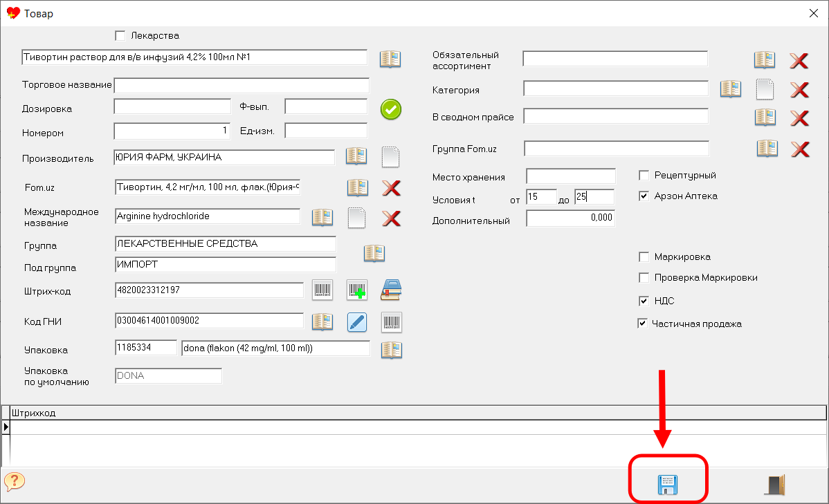Image resolution: width=829 pixels, height=504 pixels.
Task: Click the Штрих-код field with 4820023312197
Action: 210,290
